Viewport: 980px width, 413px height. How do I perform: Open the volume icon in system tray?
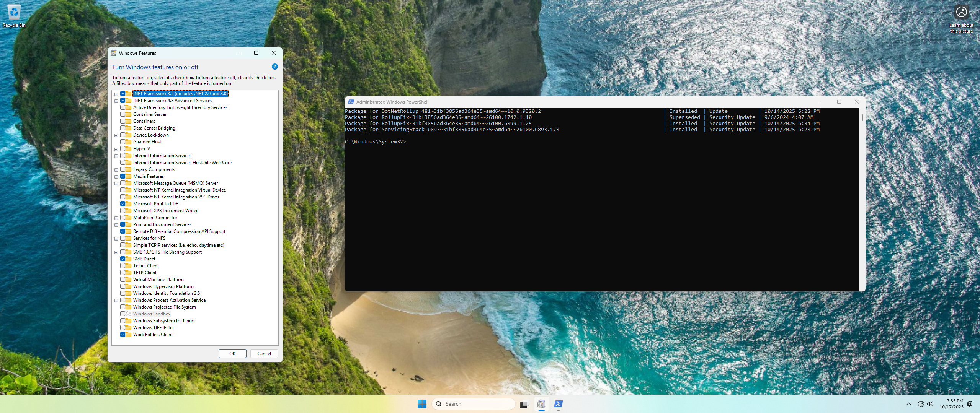930,404
